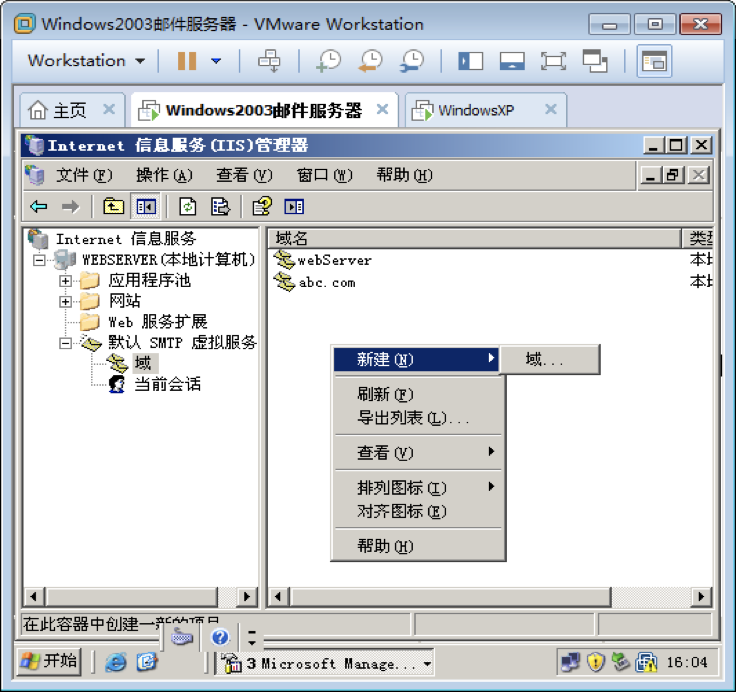Open the 帮助(H) menu in menu bar
The height and width of the screenshot is (692, 736).
404,175
